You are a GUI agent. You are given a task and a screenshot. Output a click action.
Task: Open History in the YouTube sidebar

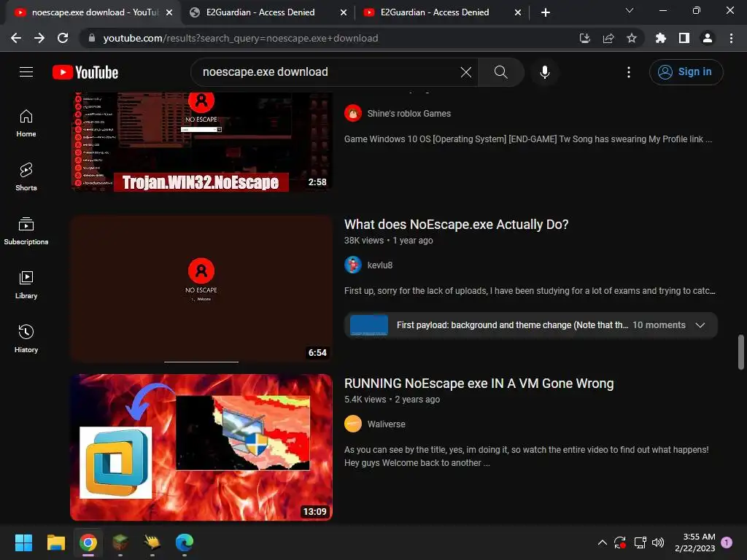[26, 338]
